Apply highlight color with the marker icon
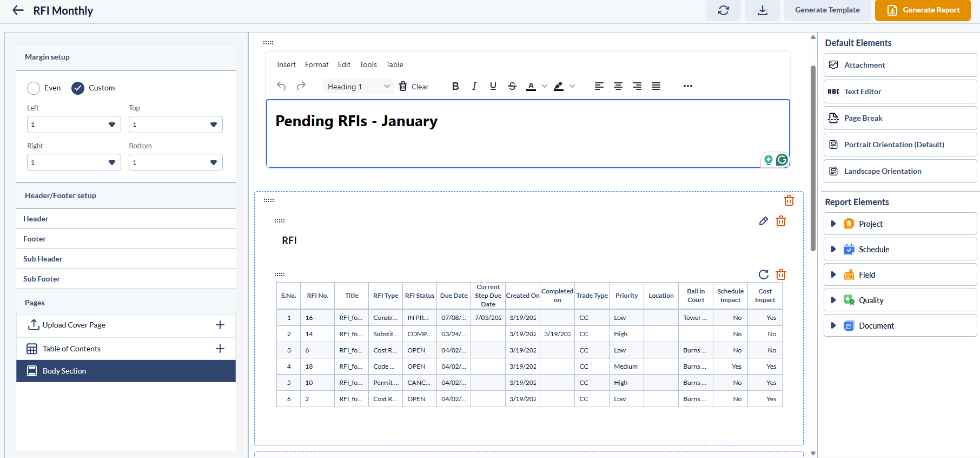Image resolution: width=980 pixels, height=458 pixels. (559, 86)
